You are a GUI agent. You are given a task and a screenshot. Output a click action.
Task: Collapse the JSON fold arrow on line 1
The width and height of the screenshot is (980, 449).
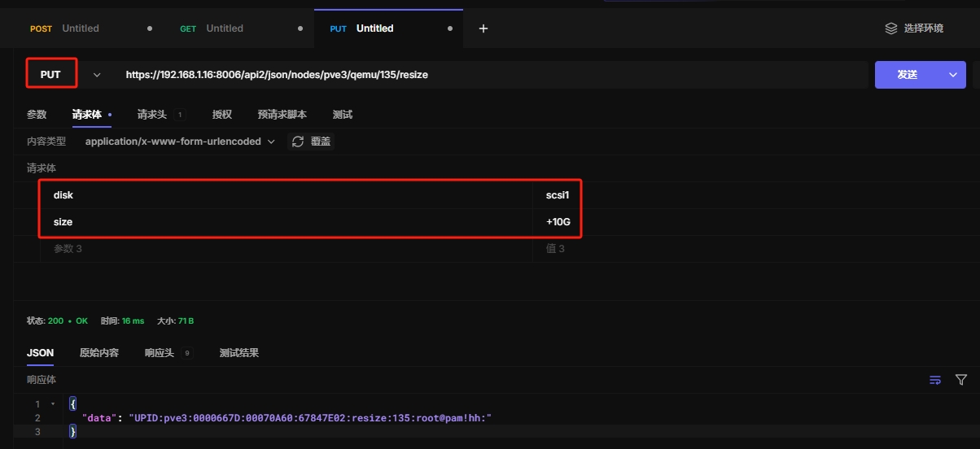click(x=53, y=404)
